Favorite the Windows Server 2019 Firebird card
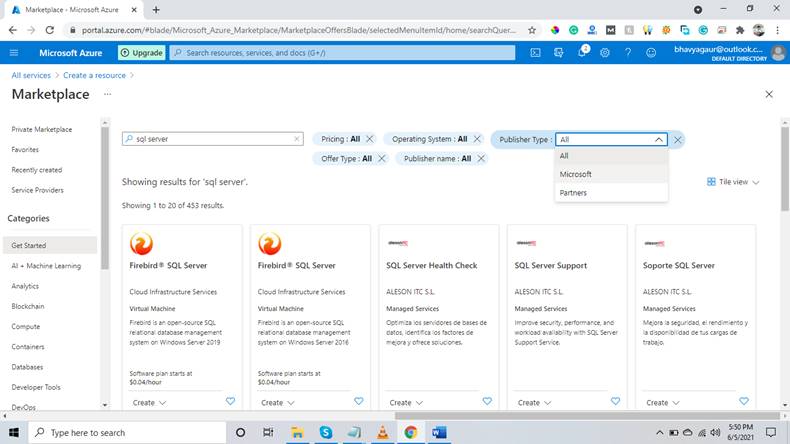Screen dimensions: 790x444 click(230, 401)
